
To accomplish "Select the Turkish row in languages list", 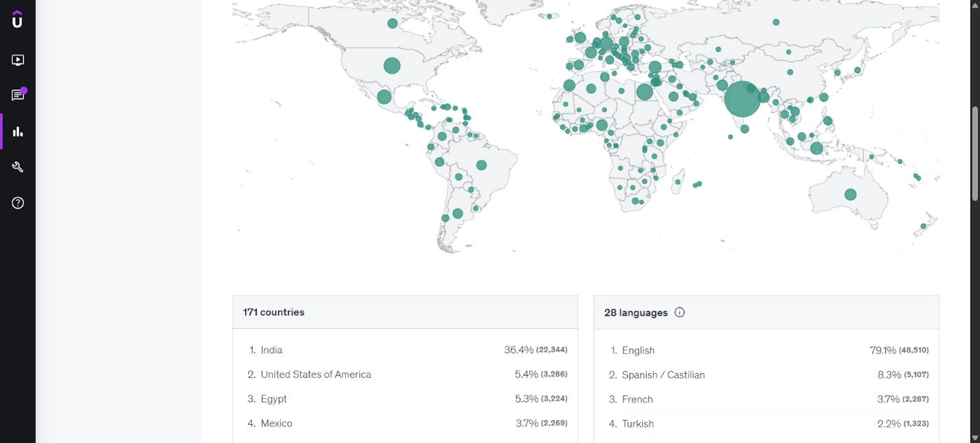I will pos(767,424).
